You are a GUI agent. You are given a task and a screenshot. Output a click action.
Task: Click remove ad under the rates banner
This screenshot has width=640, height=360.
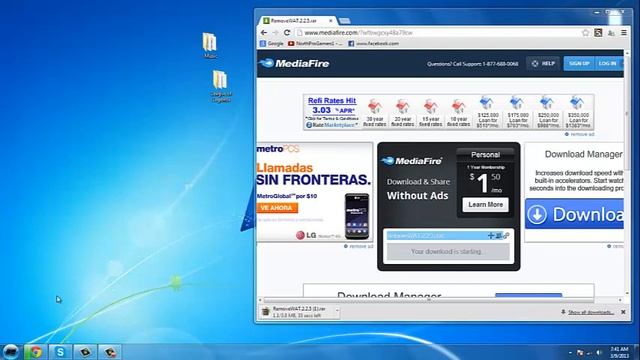[580, 134]
